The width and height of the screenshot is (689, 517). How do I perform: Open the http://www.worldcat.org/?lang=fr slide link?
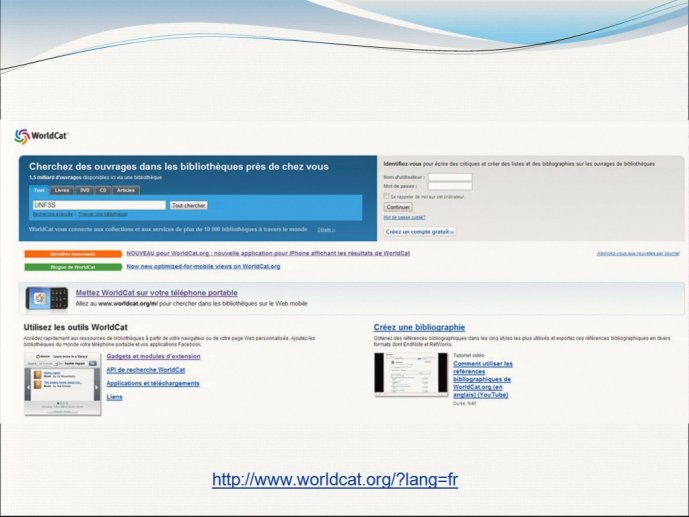[x=335, y=479]
